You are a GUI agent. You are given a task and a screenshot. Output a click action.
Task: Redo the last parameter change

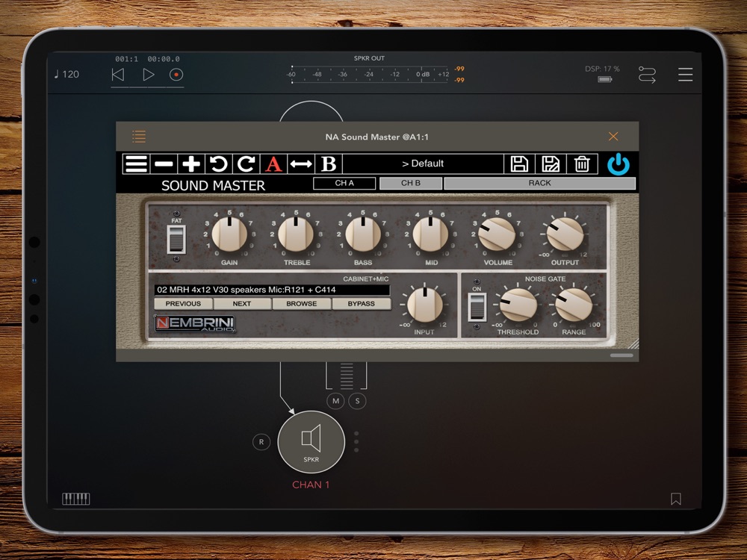coord(246,164)
